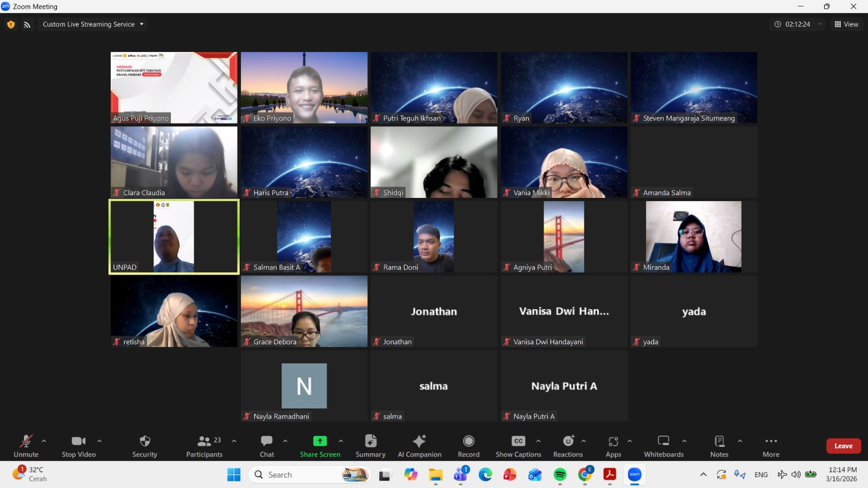Open the Reactions menu icon
Screen dimensions: 868x488
pyautogui.click(x=567, y=441)
